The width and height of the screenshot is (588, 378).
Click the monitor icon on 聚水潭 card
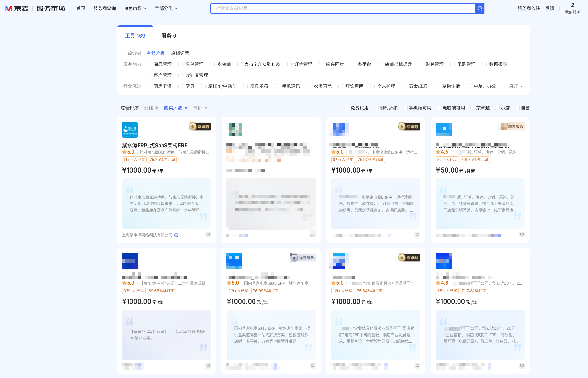208,235
